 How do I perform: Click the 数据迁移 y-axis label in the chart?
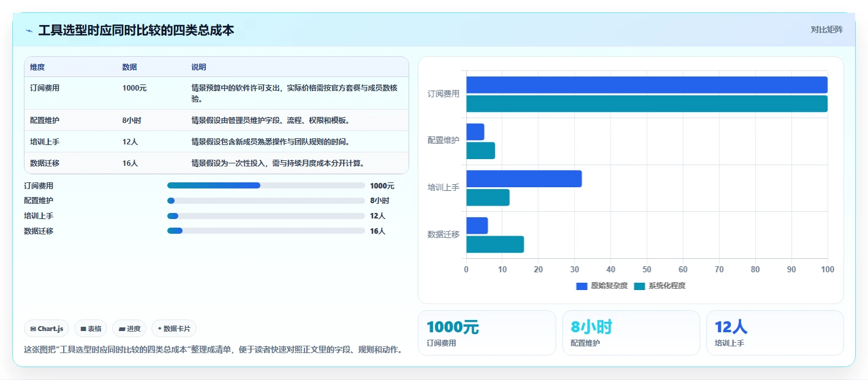[x=443, y=235]
